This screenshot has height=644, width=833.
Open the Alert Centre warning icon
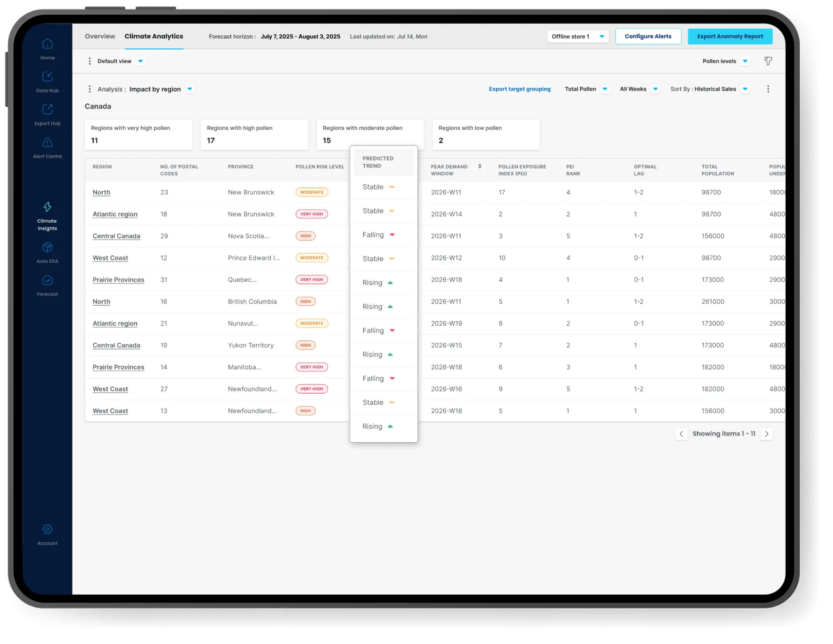(x=48, y=143)
